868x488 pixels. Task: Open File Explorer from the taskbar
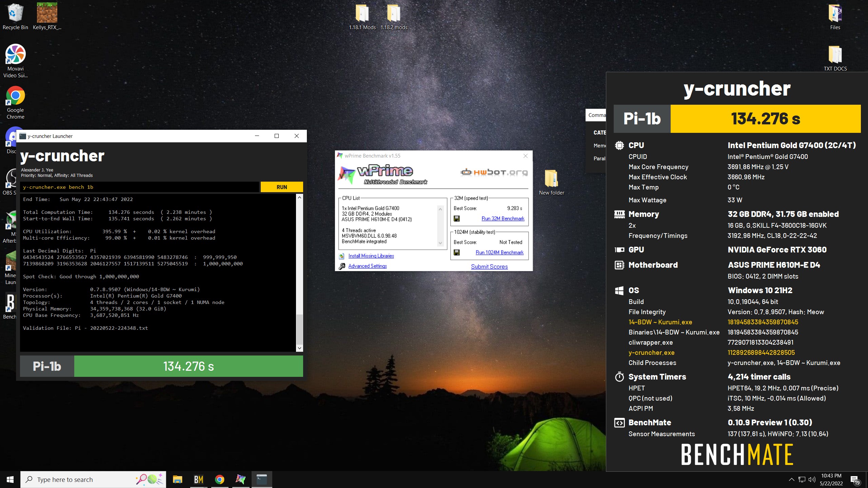click(177, 480)
